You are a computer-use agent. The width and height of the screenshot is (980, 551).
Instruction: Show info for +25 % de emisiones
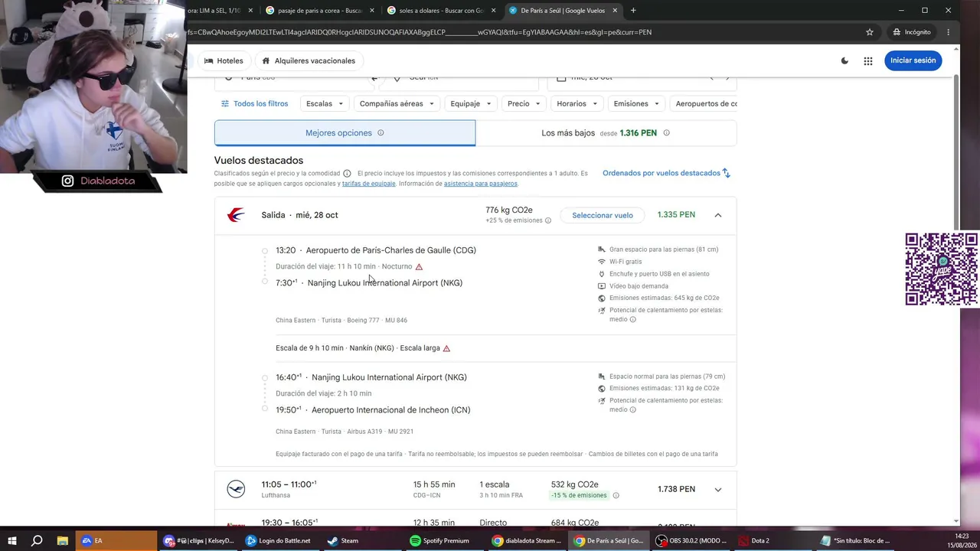click(548, 220)
